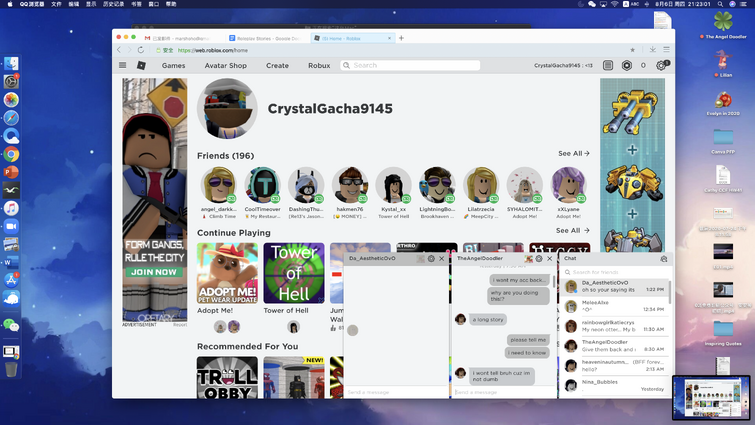Click See All for Continue Playing
This screenshot has height=425, width=755.
click(x=573, y=231)
